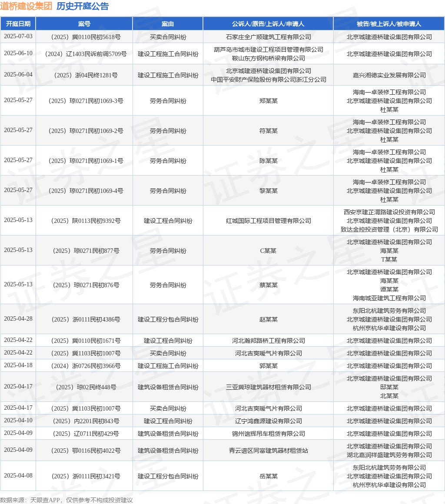Image resolution: width=445 pixels, height=504 pixels.
Task: Select case number (2025)琼0271民初877号
Action: click(x=84, y=251)
